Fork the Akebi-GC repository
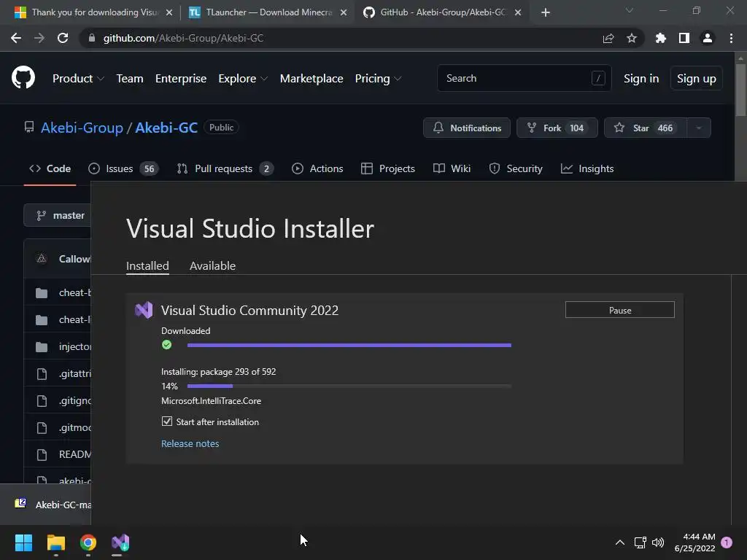 [557, 128]
